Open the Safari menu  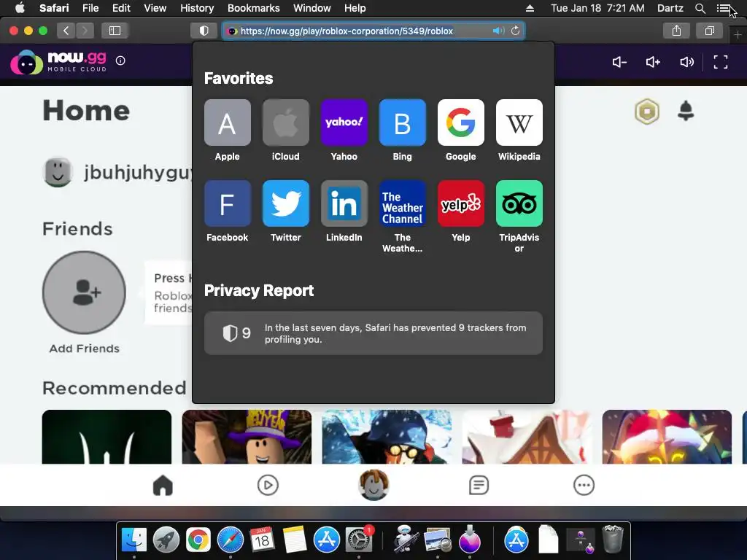[x=54, y=8]
